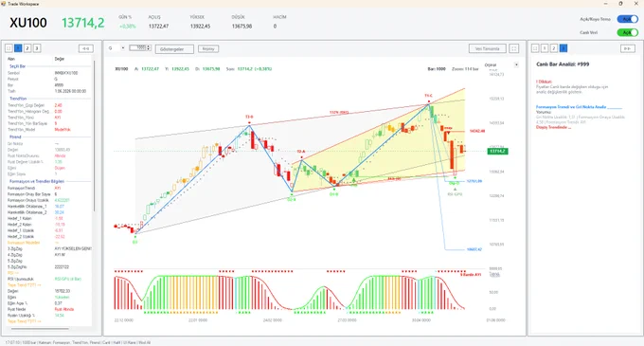Click empty square tab in right panel
This screenshot has width=644, height=346.
tap(535, 48)
